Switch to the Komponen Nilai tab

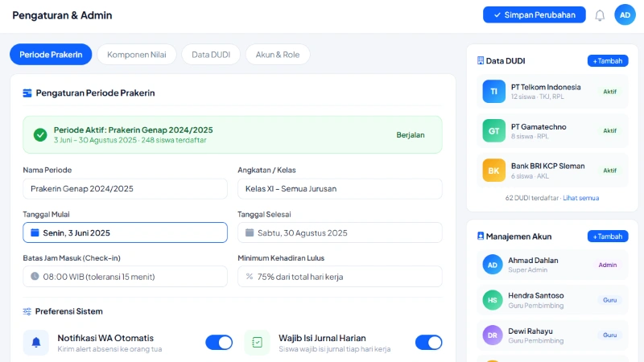tap(137, 55)
